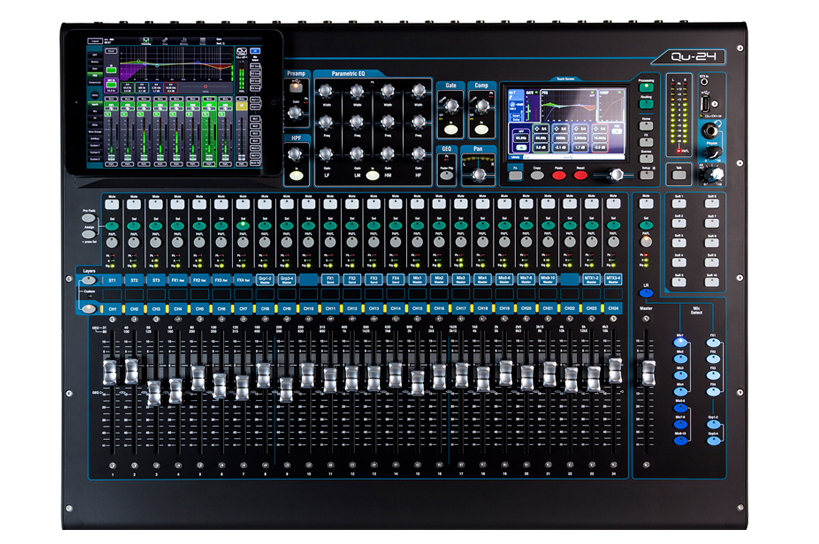Trigger the Soft 6 key
This screenshot has width=819, height=544.
pos(711,204)
